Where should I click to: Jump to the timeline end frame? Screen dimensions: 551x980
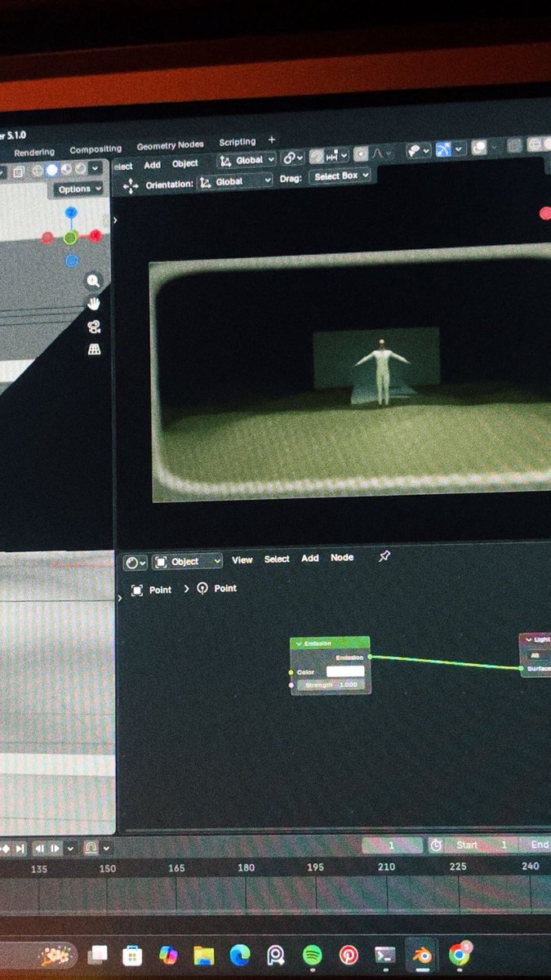click(x=20, y=849)
